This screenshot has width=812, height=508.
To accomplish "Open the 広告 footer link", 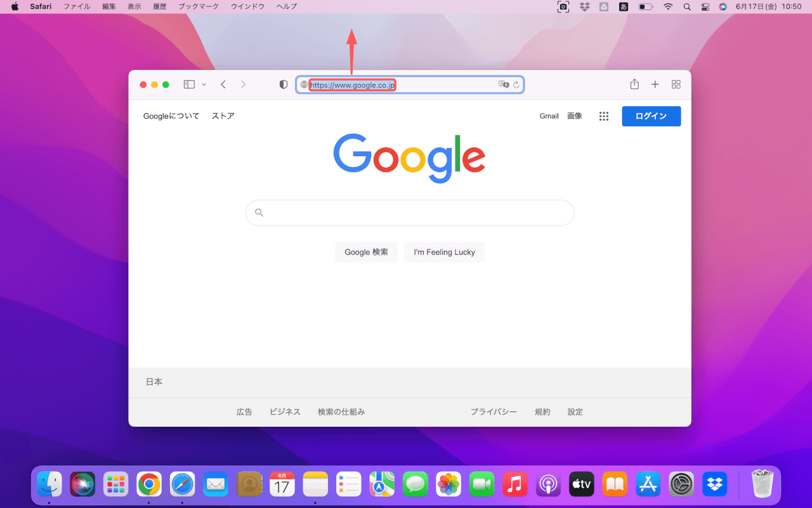I will click(244, 412).
